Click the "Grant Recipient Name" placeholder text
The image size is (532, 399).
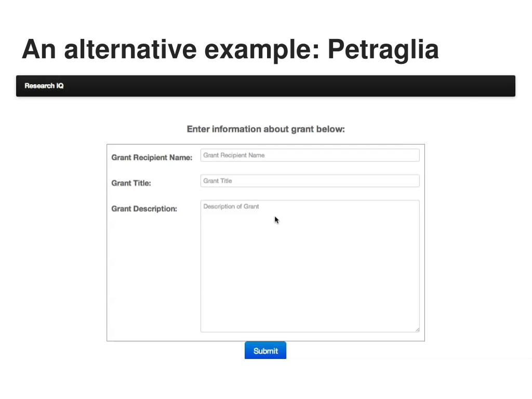click(234, 155)
